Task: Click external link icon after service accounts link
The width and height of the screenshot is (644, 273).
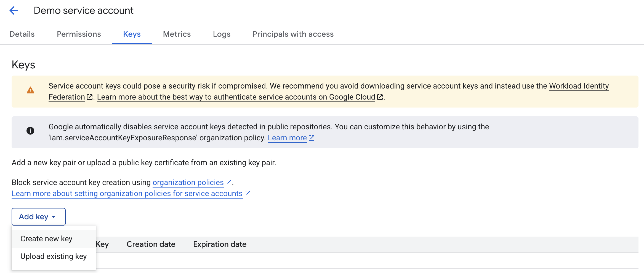Action: click(x=248, y=194)
